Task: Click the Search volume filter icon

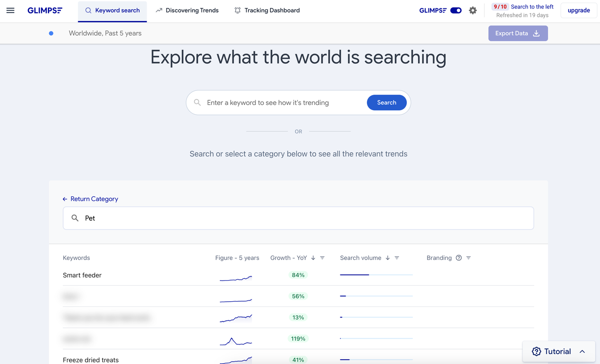Action: (x=397, y=258)
